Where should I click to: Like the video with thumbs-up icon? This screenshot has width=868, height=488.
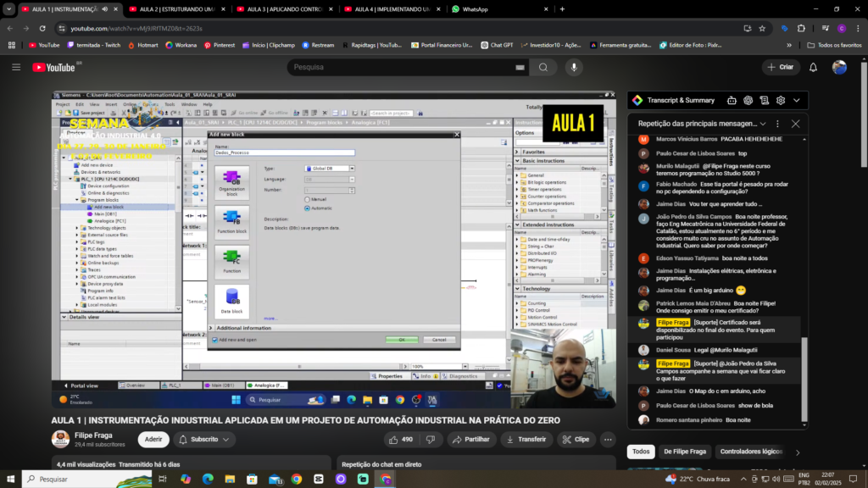tap(393, 440)
